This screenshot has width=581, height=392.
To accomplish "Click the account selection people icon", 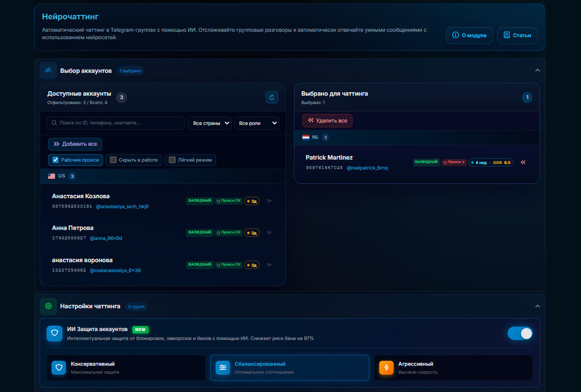I will point(49,70).
